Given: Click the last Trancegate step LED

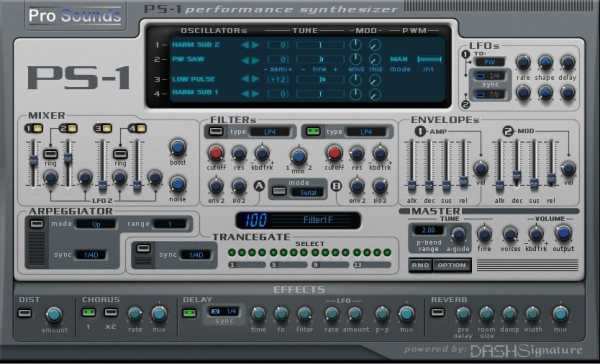Looking at the screenshot, I should pos(387,252).
